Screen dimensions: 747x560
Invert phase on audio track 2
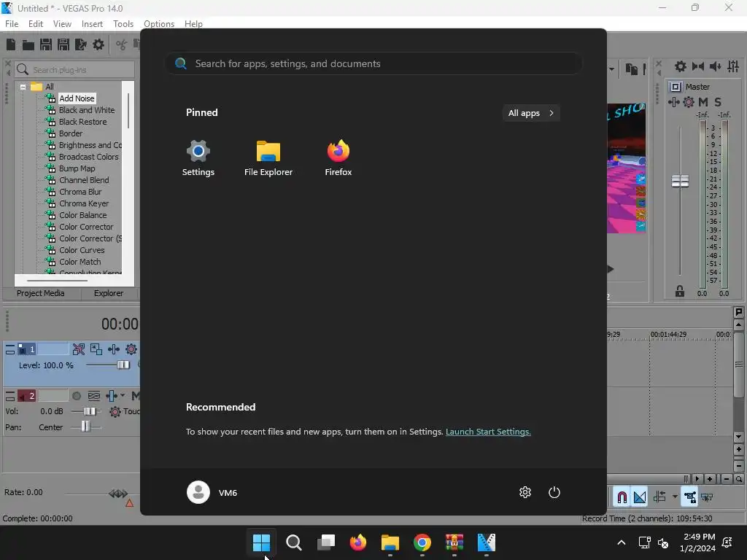click(x=94, y=396)
